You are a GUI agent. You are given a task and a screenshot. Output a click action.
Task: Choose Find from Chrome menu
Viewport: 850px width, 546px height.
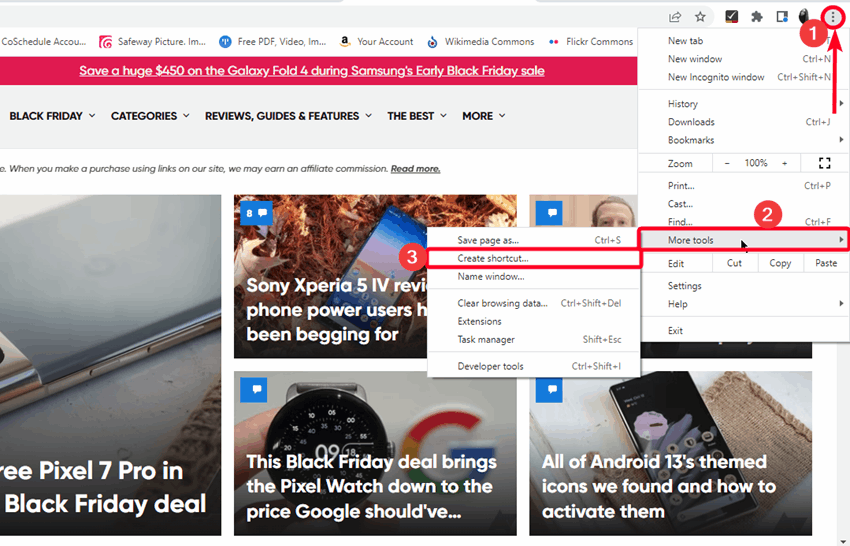pos(743,221)
